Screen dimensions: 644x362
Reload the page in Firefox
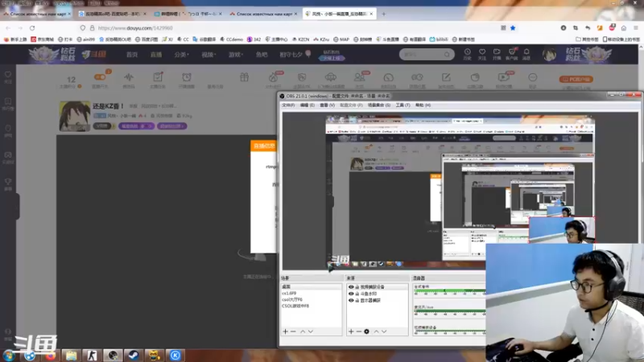[32, 28]
